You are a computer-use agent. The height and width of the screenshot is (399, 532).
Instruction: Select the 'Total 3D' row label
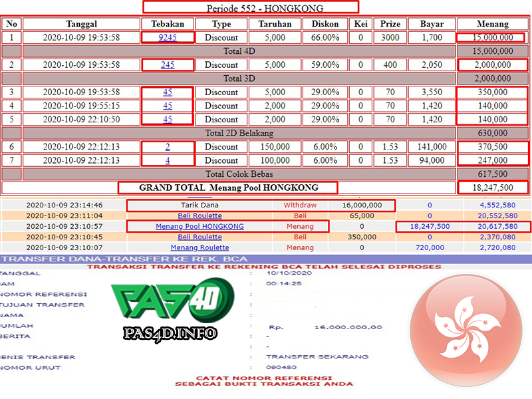pos(239,78)
